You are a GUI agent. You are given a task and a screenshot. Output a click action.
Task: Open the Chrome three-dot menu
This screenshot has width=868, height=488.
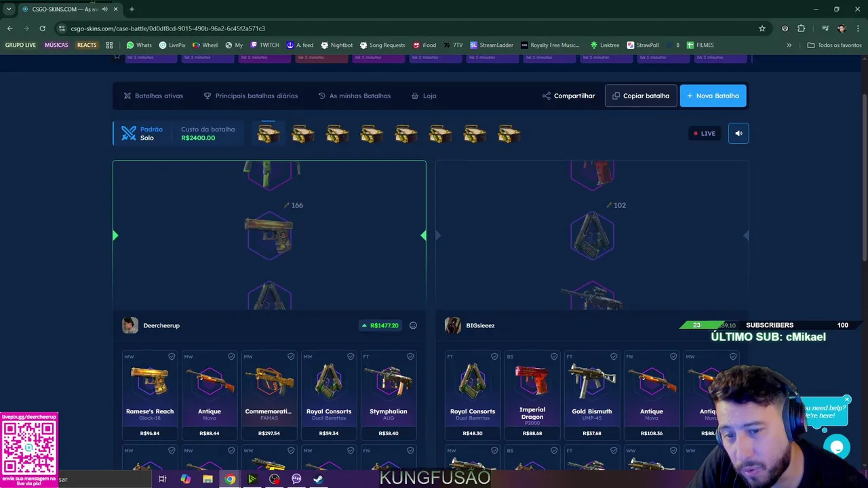(x=859, y=28)
